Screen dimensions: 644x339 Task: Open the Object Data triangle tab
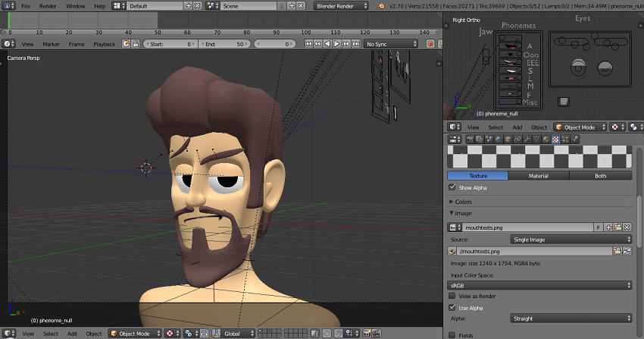(x=536, y=140)
